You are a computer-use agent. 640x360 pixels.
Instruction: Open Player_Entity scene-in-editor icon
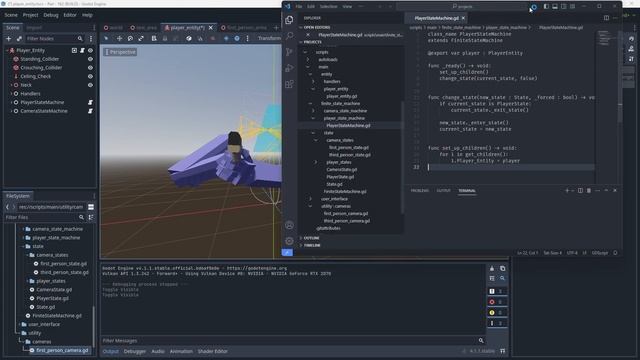click(x=74, y=50)
